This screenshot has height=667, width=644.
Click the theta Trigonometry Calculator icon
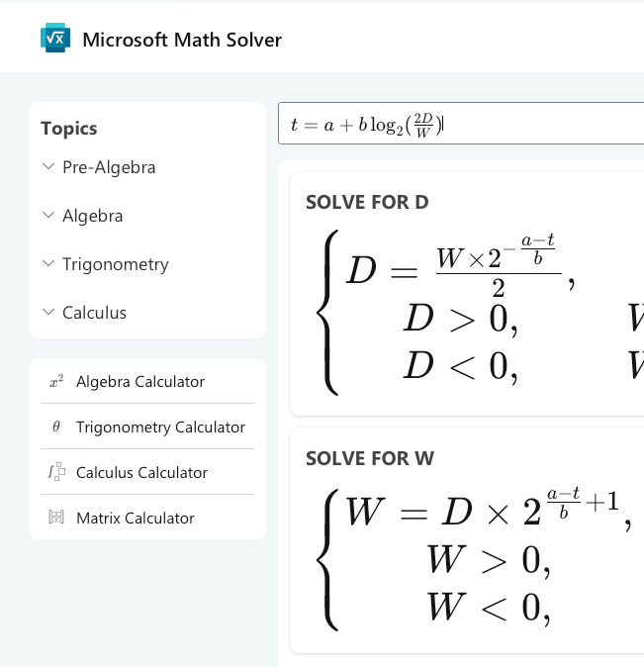click(56, 427)
